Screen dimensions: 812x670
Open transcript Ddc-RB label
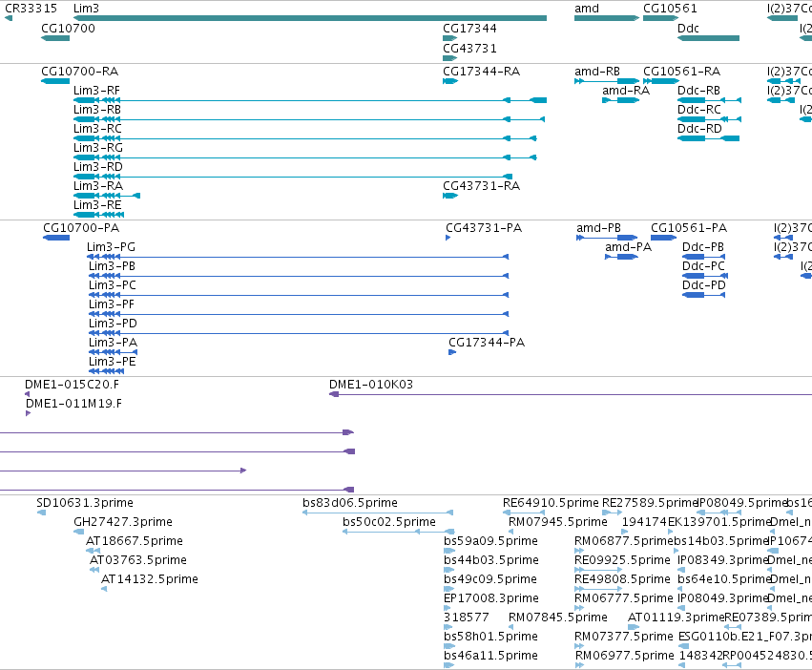coord(699,90)
